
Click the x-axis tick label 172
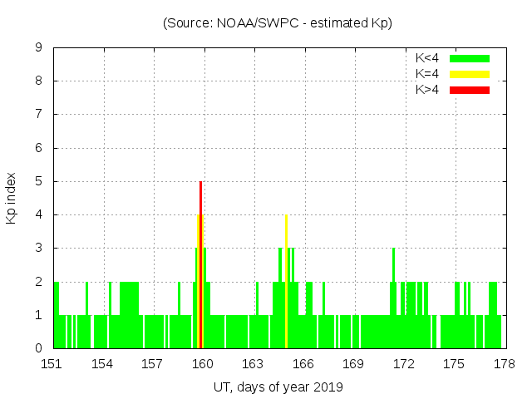[403, 364]
